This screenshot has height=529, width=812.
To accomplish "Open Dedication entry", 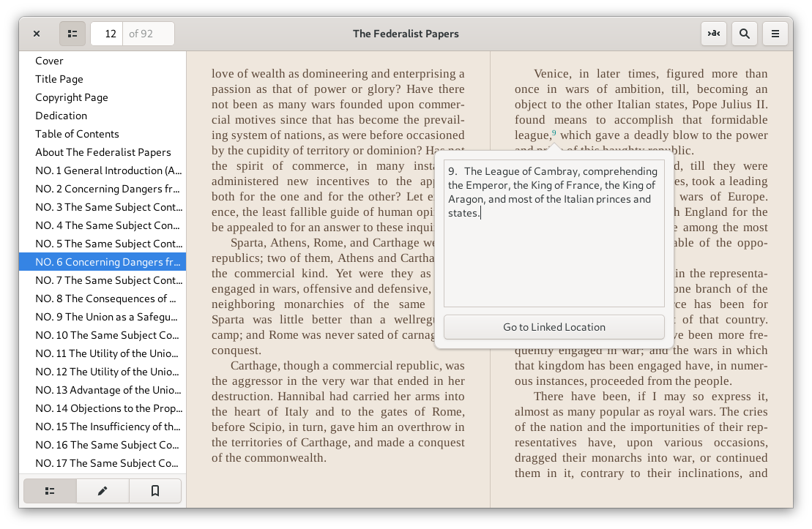I will click(103, 116).
